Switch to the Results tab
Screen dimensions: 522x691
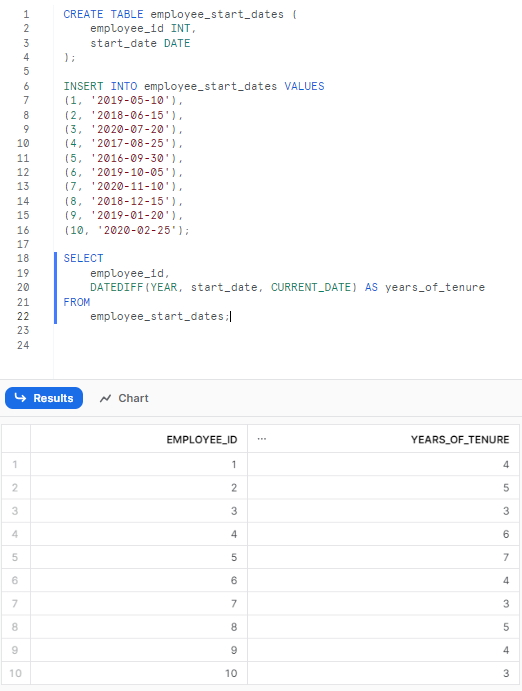coord(44,398)
